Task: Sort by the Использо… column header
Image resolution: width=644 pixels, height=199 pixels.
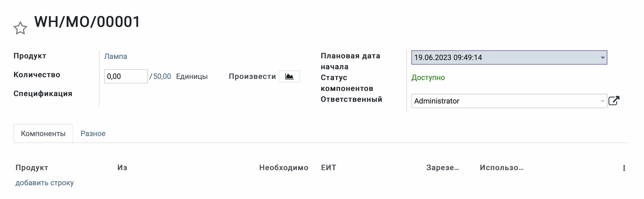Action: coord(501,168)
